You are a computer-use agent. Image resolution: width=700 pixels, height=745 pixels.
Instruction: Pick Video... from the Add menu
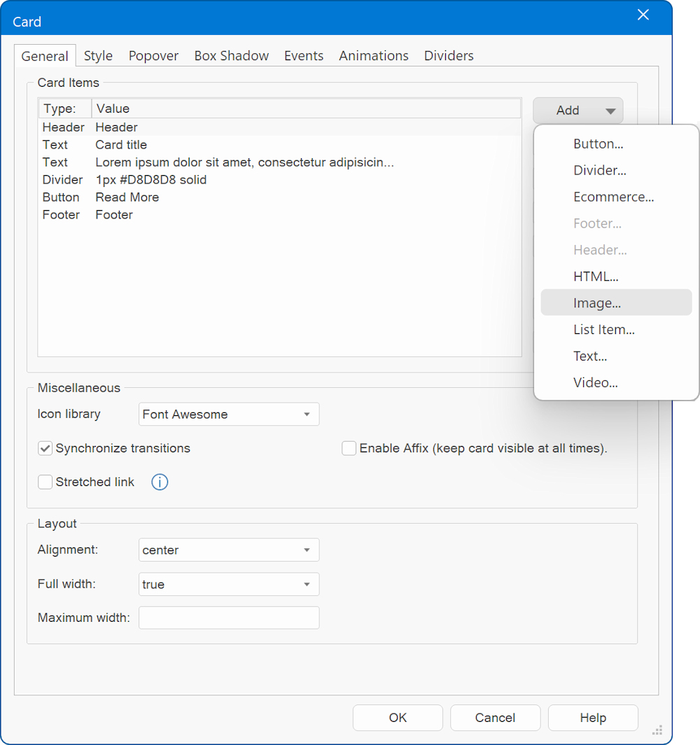(596, 383)
